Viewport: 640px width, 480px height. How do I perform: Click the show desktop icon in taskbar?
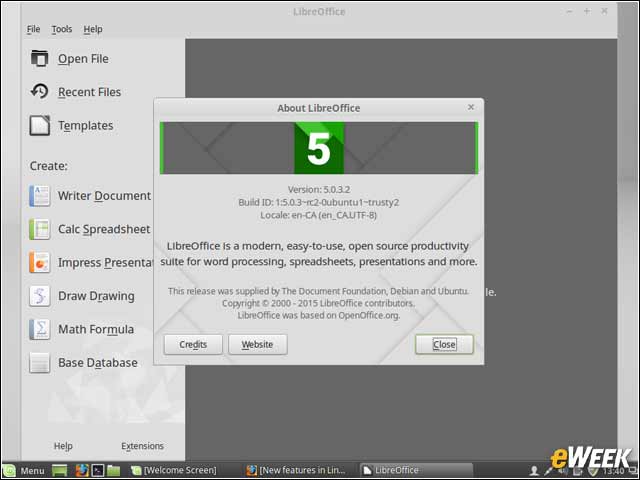pyautogui.click(x=60, y=471)
